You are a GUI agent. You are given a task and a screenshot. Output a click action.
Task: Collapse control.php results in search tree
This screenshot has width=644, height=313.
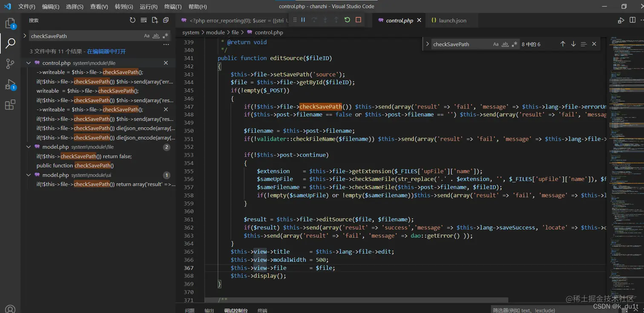point(29,63)
